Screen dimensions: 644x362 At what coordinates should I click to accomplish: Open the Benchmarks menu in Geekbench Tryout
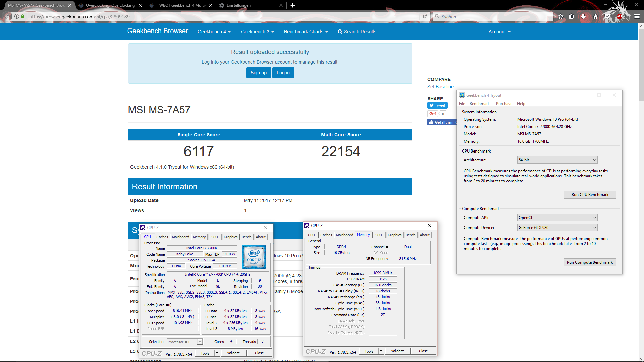(x=480, y=104)
